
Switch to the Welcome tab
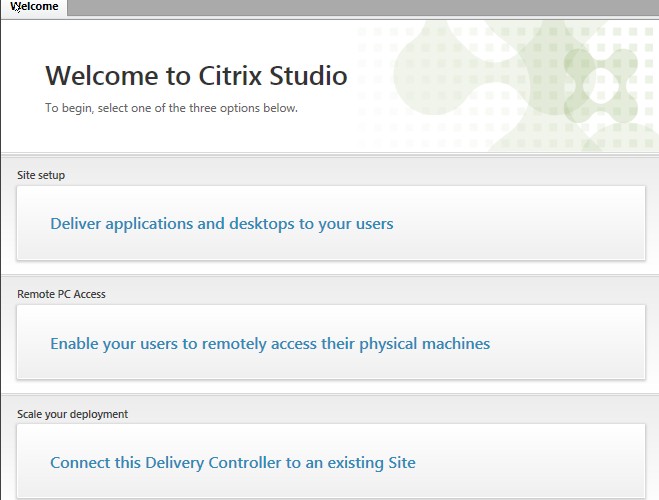(34, 7)
